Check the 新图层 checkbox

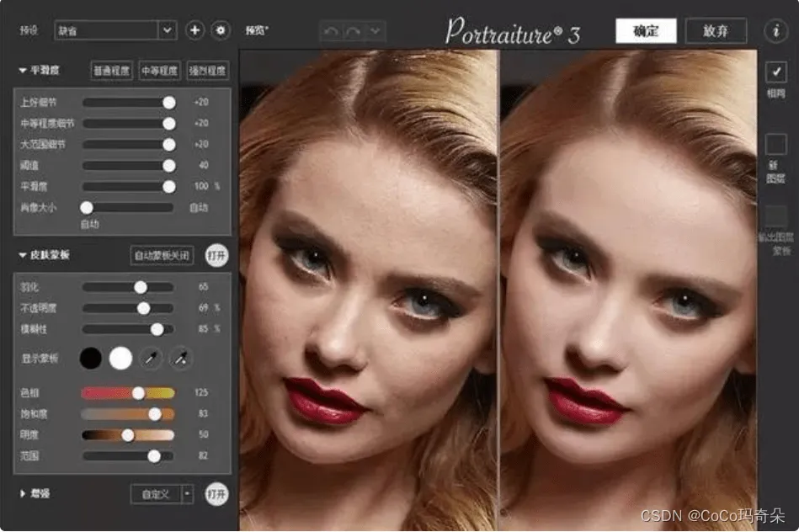776,144
